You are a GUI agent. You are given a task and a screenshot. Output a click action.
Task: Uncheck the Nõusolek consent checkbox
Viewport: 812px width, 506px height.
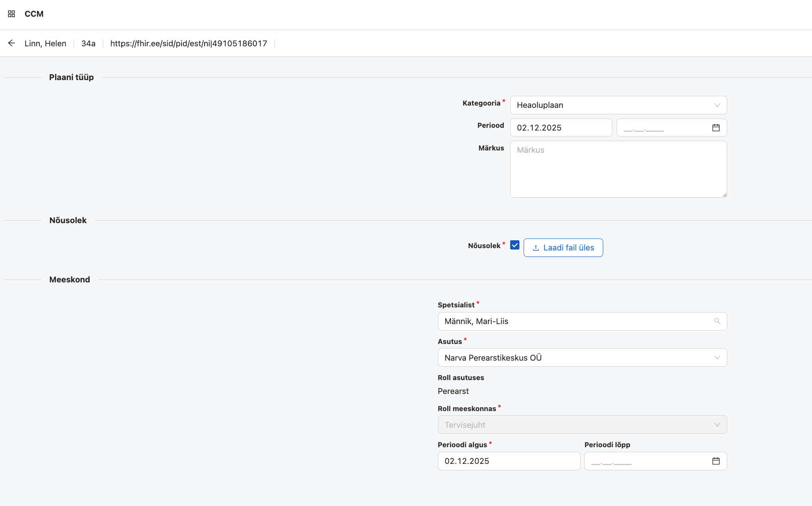pyautogui.click(x=514, y=245)
